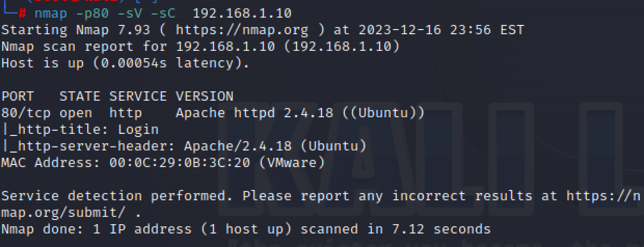Click the PORT column header

point(17,96)
